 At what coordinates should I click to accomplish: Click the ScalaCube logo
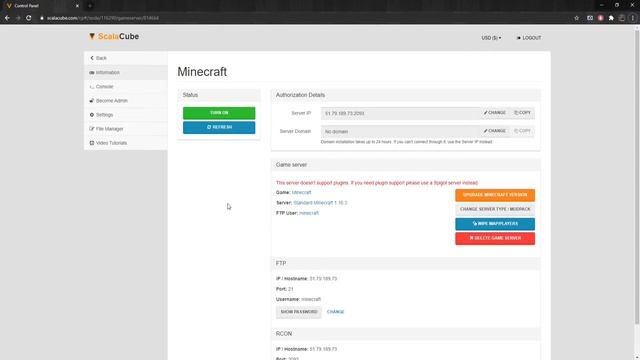(x=114, y=36)
